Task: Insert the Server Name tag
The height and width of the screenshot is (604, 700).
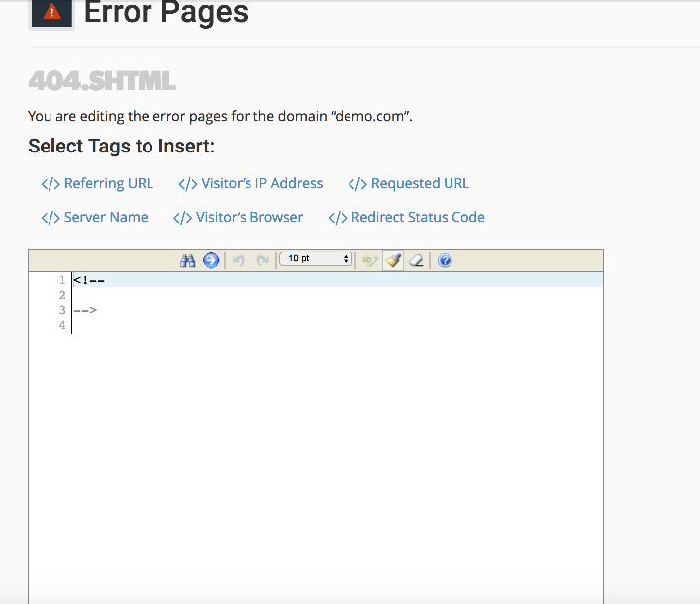Action: (x=94, y=217)
